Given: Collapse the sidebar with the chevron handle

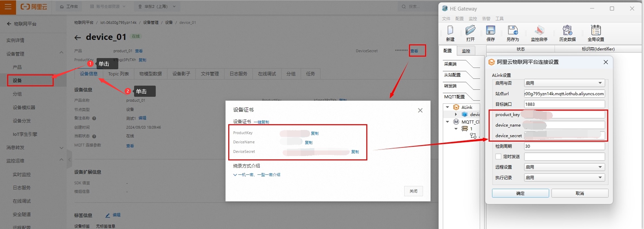Looking at the screenshot, I should pos(69,159).
